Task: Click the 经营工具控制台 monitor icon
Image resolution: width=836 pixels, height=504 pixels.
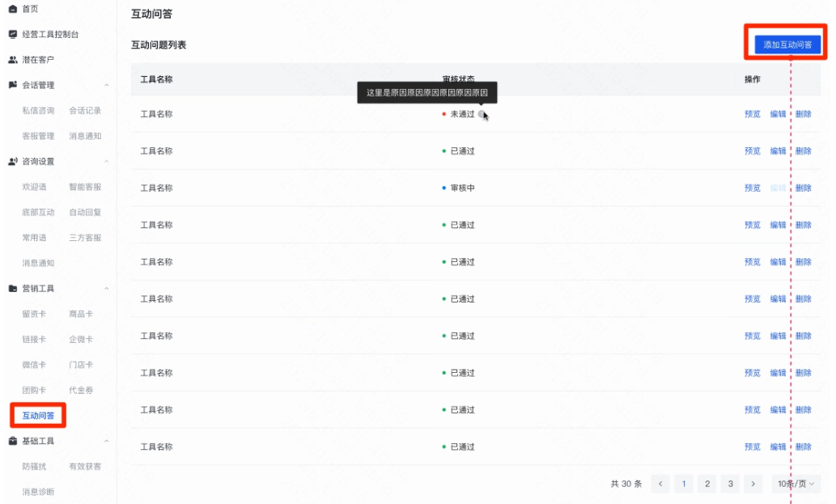Action: (x=12, y=35)
